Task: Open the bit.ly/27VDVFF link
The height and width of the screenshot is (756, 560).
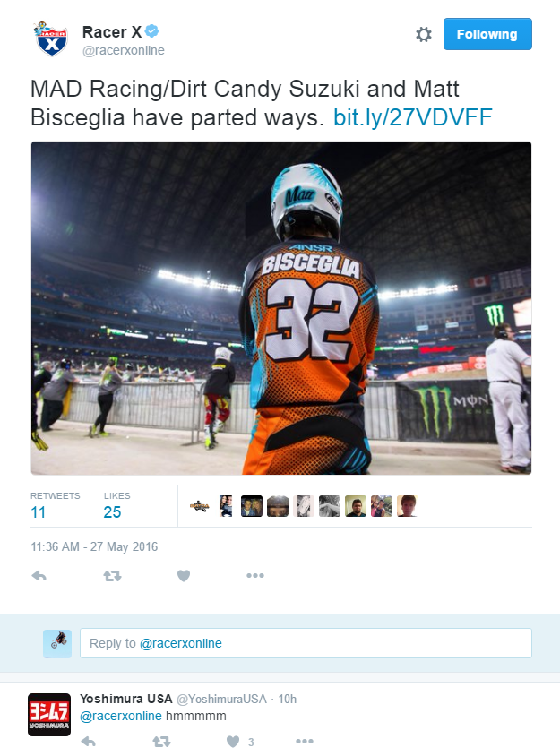Action: (413, 117)
